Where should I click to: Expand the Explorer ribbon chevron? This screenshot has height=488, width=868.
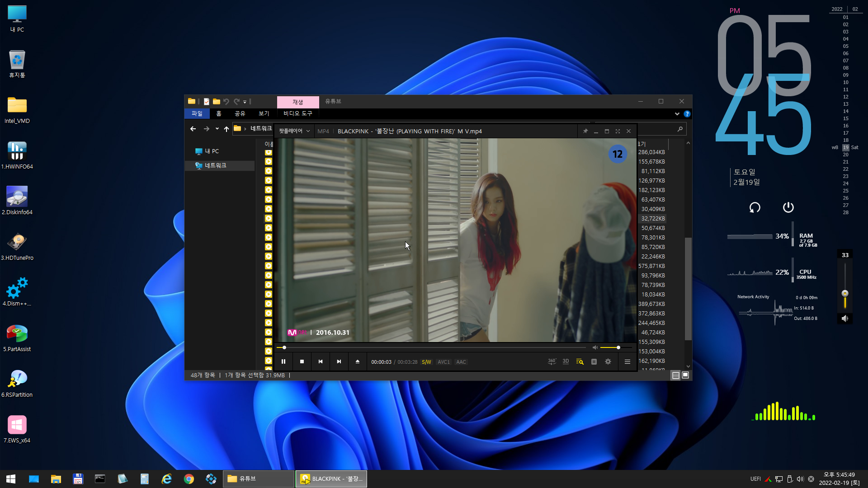point(677,114)
